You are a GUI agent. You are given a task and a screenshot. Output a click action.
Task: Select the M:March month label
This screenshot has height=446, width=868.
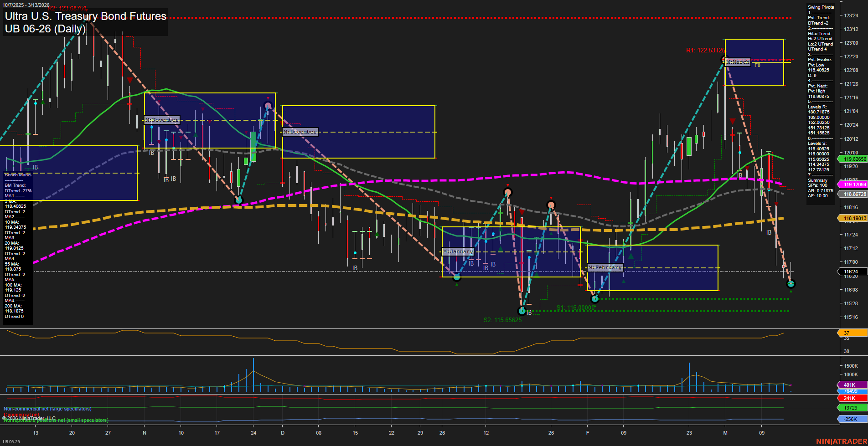738,61
